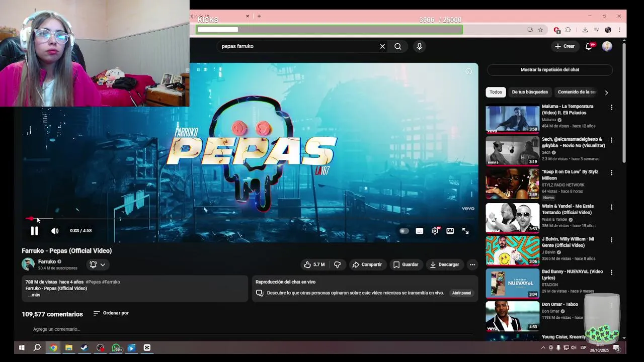Open options for Maluma La Temperatura video

pos(611,108)
